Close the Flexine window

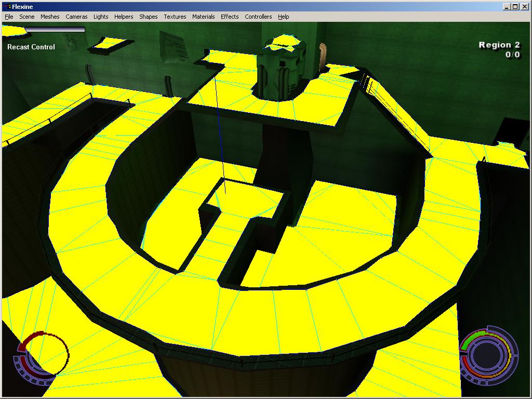click(x=524, y=6)
